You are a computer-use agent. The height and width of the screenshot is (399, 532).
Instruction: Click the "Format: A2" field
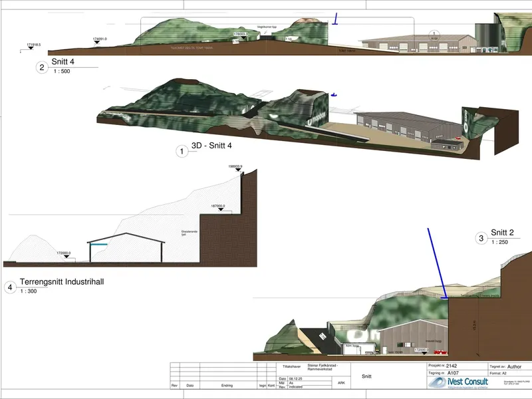(497, 373)
